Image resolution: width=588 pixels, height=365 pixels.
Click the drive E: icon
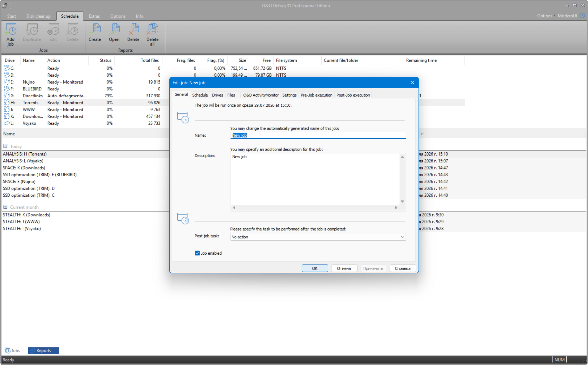point(7,82)
